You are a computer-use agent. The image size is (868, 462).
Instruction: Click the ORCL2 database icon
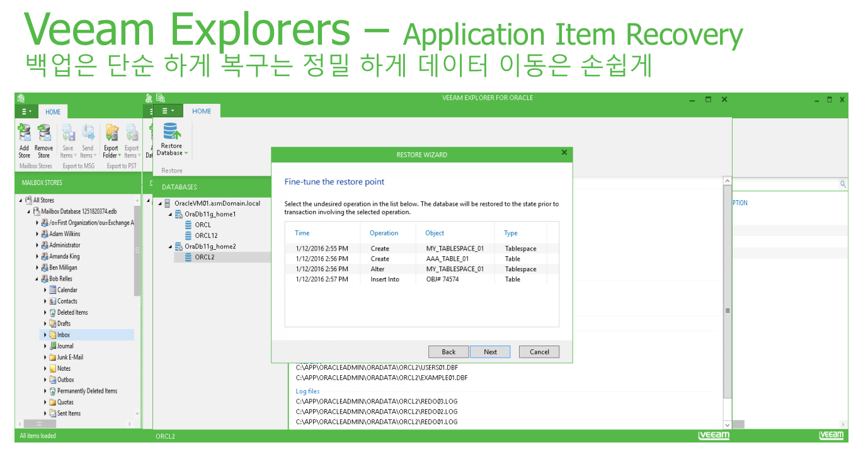pyautogui.click(x=188, y=257)
